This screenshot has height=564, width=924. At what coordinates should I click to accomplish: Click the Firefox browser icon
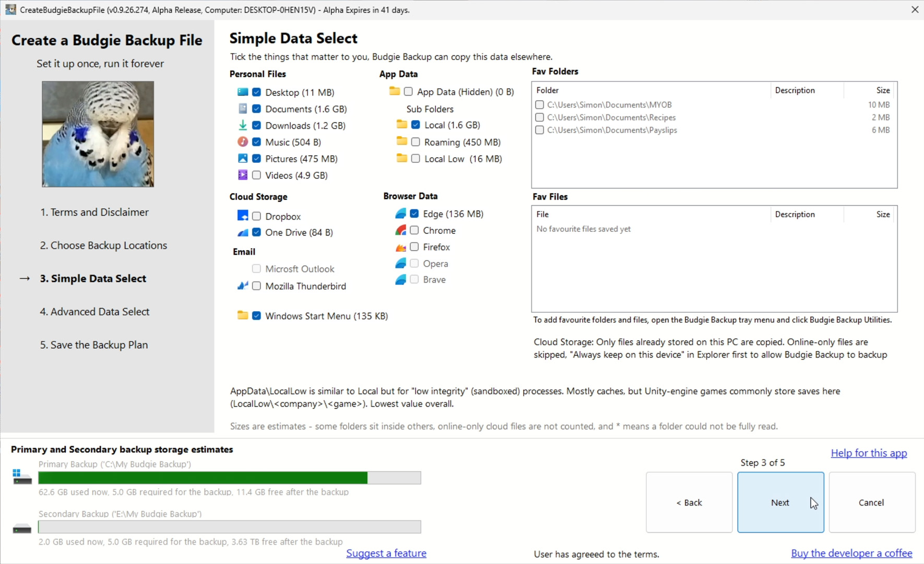coord(400,247)
